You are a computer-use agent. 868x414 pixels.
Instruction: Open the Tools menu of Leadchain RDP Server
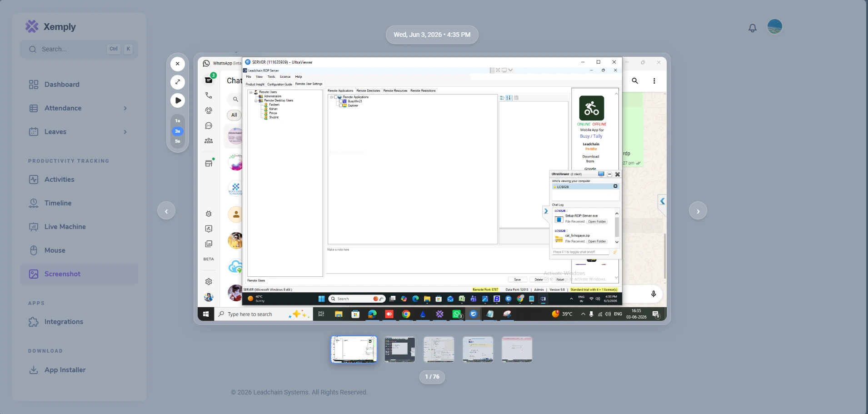pyautogui.click(x=271, y=77)
